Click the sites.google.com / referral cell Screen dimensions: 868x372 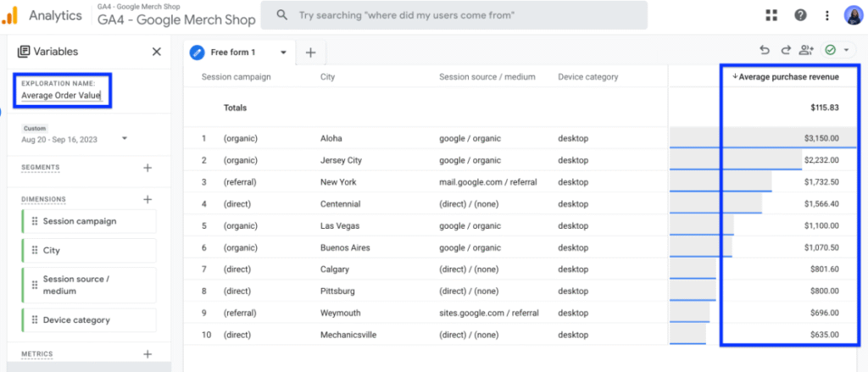tap(489, 313)
